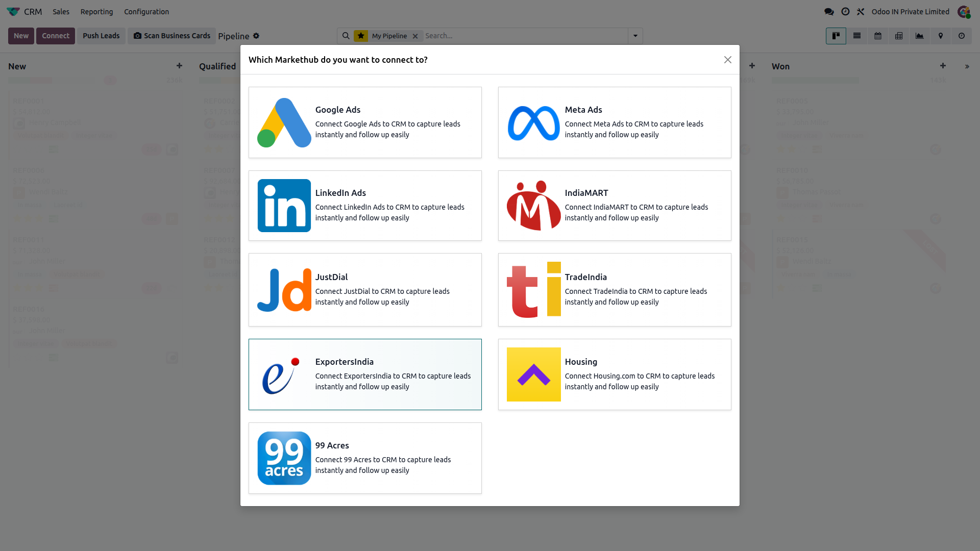The width and height of the screenshot is (980, 551).
Task: Focus the Search input field
Action: coord(525,36)
